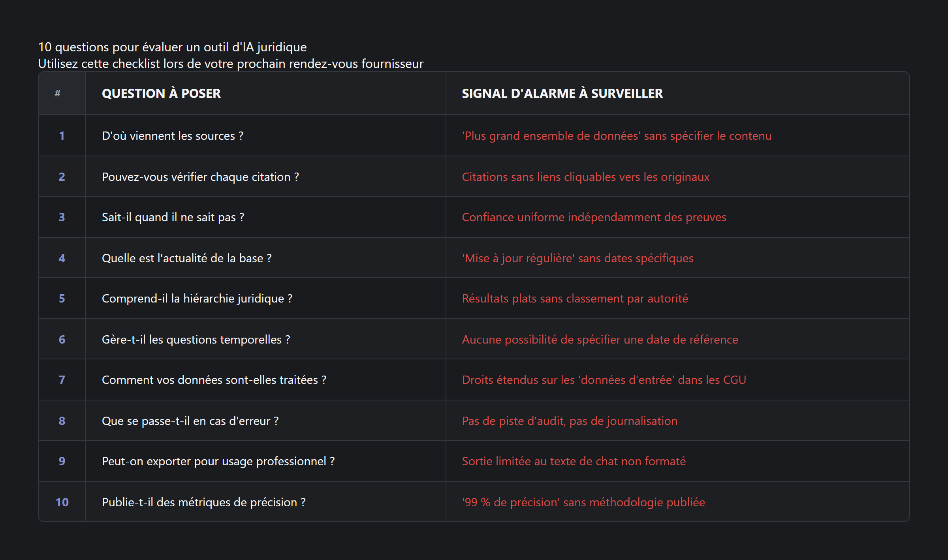Click row number 10
Viewport: 948px width, 560px height.
tap(62, 502)
